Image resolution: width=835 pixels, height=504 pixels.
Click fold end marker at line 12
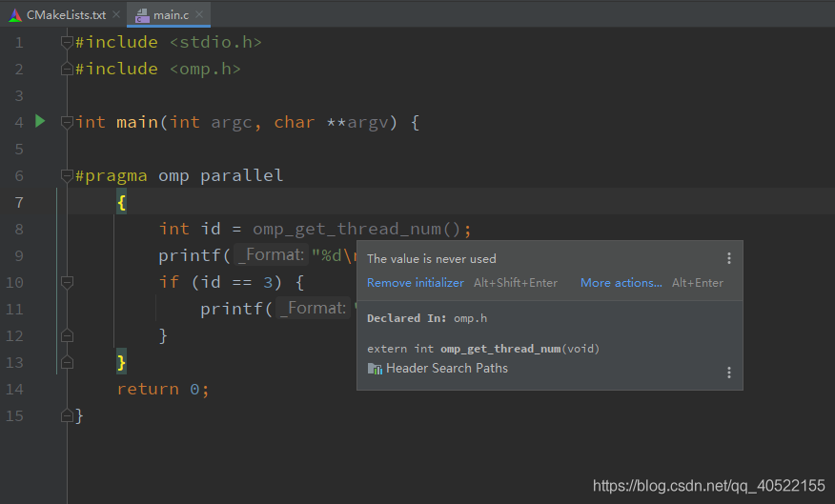pyautogui.click(x=67, y=335)
